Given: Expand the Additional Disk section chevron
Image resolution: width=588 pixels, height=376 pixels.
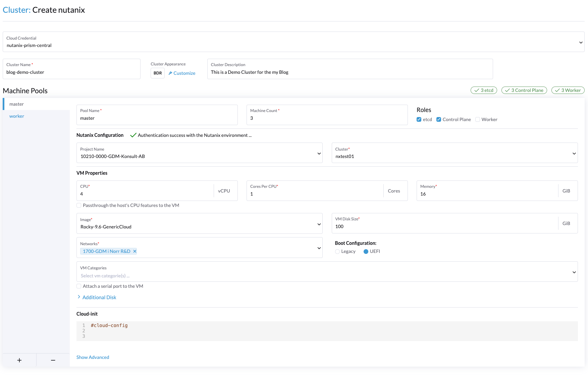Looking at the screenshot, I should [79, 297].
